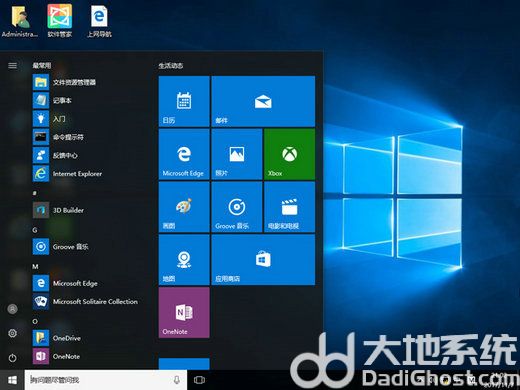
Task: Click the 生活动态 tile group title
Action: 171,66
